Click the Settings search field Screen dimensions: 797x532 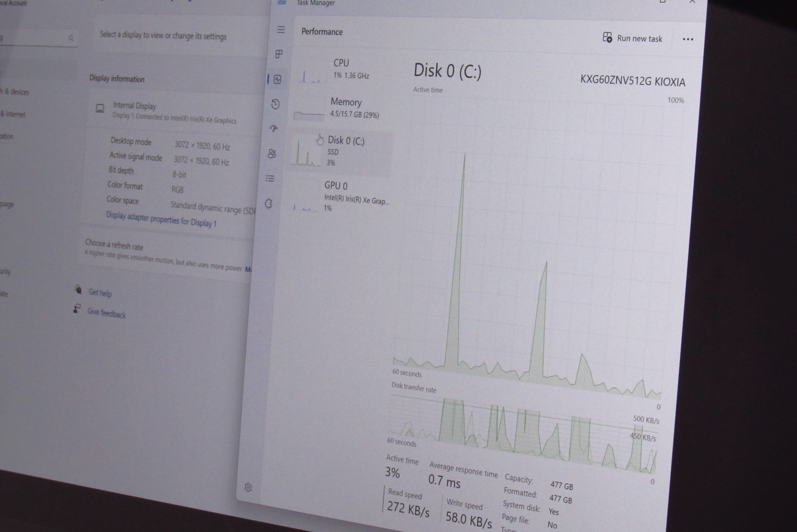(35, 38)
